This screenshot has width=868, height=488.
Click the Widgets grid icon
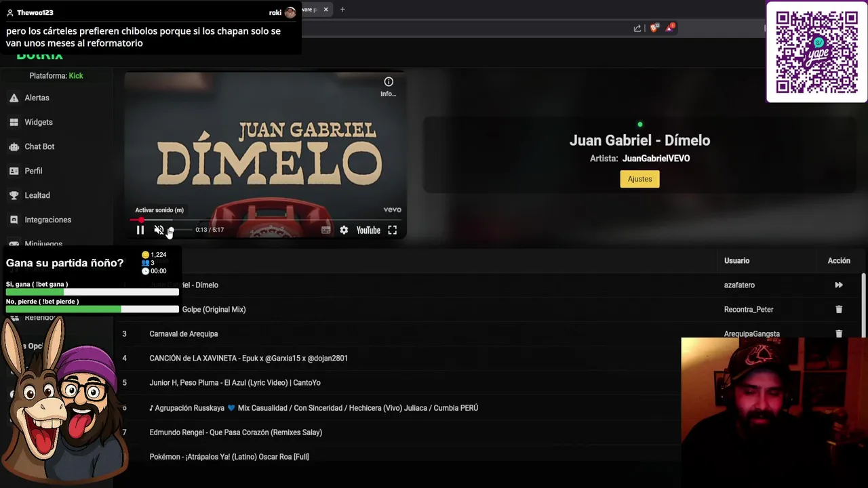pyautogui.click(x=14, y=122)
